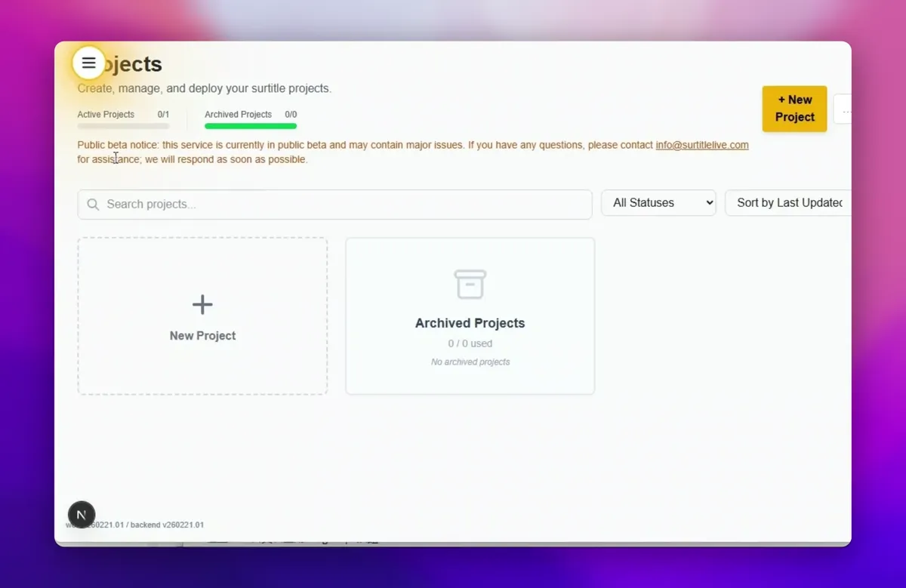Click the chevron arrow on All Statuses

pyautogui.click(x=708, y=203)
